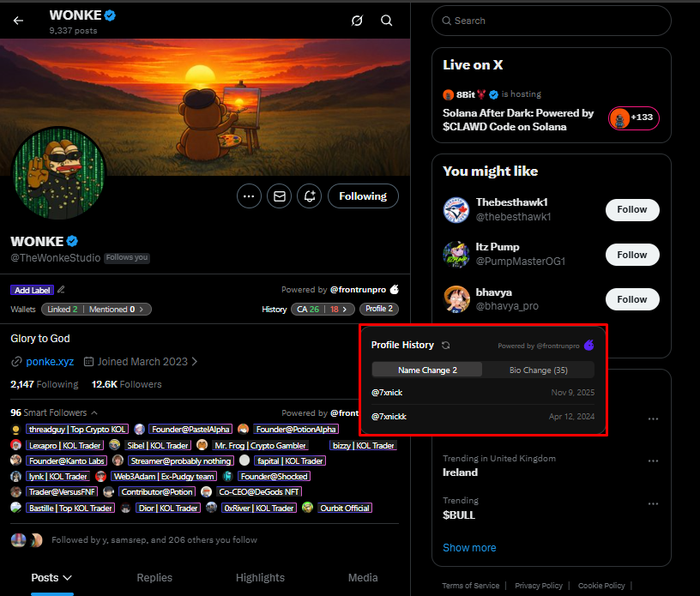Click the frontrunpro logo icon near History

[x=395, y=289]
